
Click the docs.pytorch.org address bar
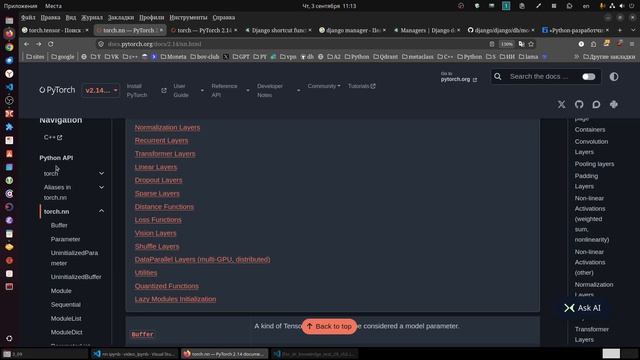tap(292, 44)
